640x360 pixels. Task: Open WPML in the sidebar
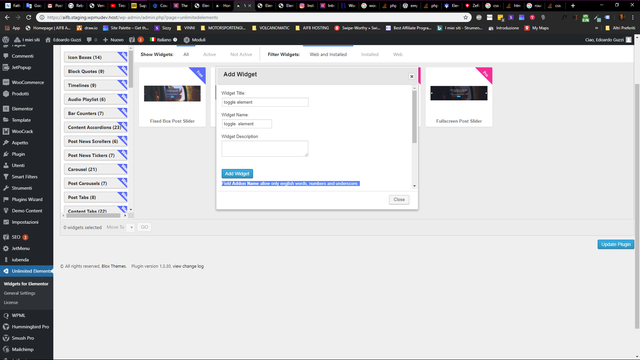(x=18, y=316)
